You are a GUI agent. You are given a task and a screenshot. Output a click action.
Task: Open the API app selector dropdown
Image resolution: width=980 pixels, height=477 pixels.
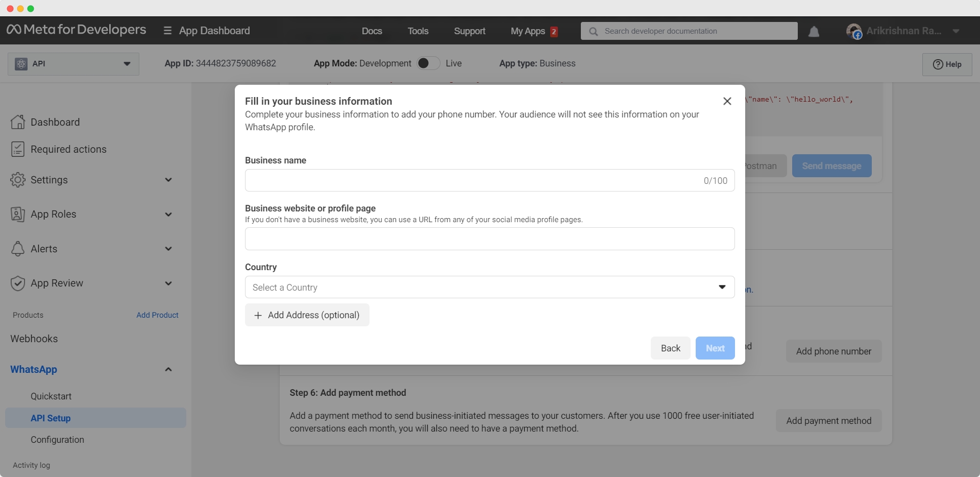coord(73,64)
